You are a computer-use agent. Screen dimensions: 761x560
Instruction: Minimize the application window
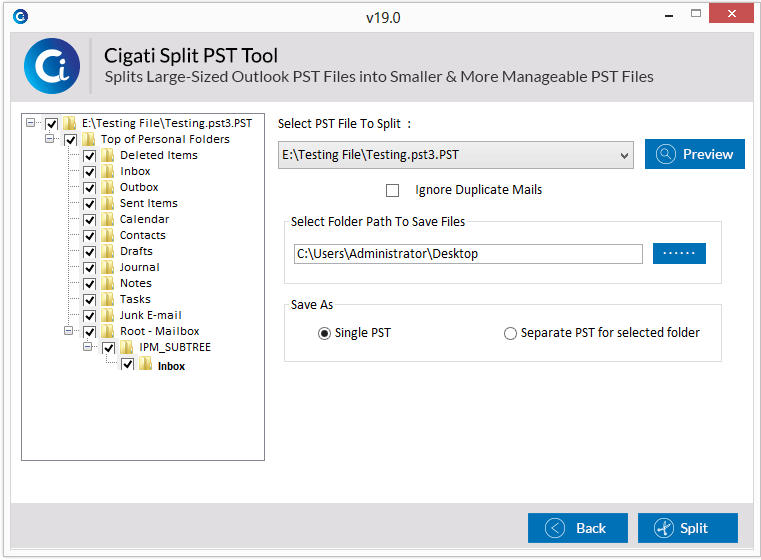click(x=669, y=15)
